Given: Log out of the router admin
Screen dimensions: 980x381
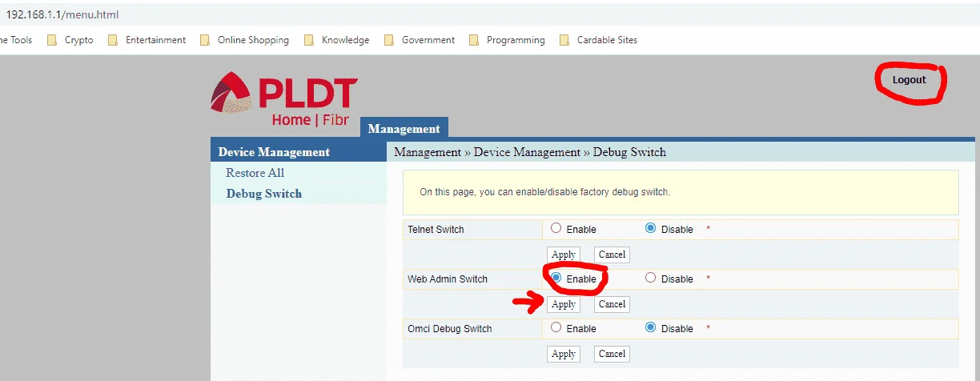Looking at the screenshot, I should click(x=909, y=80).
